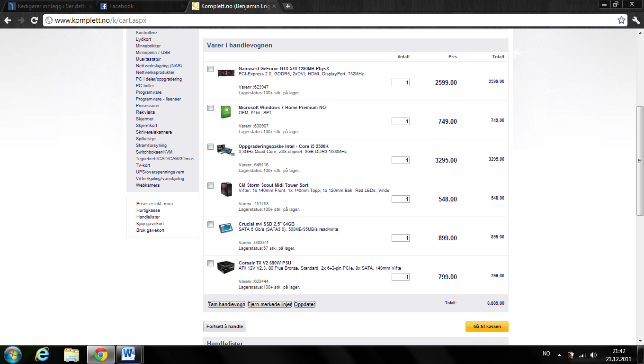Click quantity field for Crucial m4 SSD
644x364 pixels.
pos(401,238)
